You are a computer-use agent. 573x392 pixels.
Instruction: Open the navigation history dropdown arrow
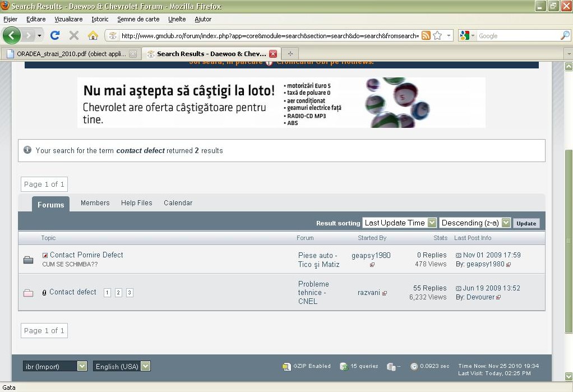[x=39, y=35]
